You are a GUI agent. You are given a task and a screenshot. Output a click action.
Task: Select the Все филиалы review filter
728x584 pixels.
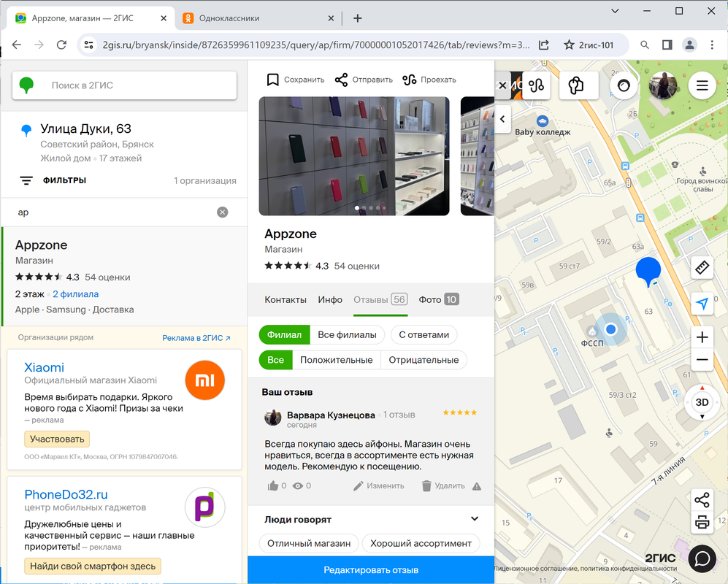(347, 335)
